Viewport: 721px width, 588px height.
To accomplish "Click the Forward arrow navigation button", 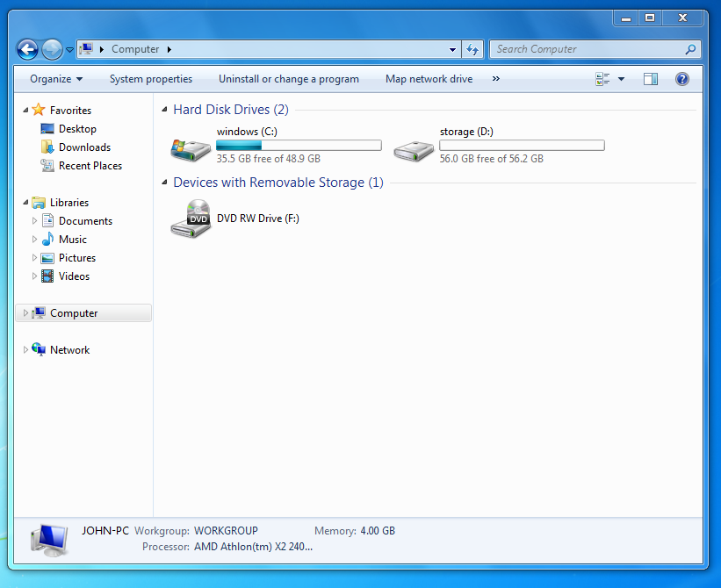I will 52,50.
